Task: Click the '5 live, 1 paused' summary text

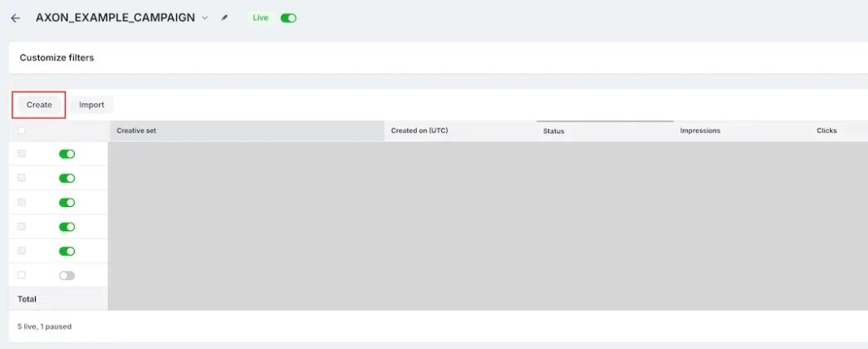Action: 44,327
